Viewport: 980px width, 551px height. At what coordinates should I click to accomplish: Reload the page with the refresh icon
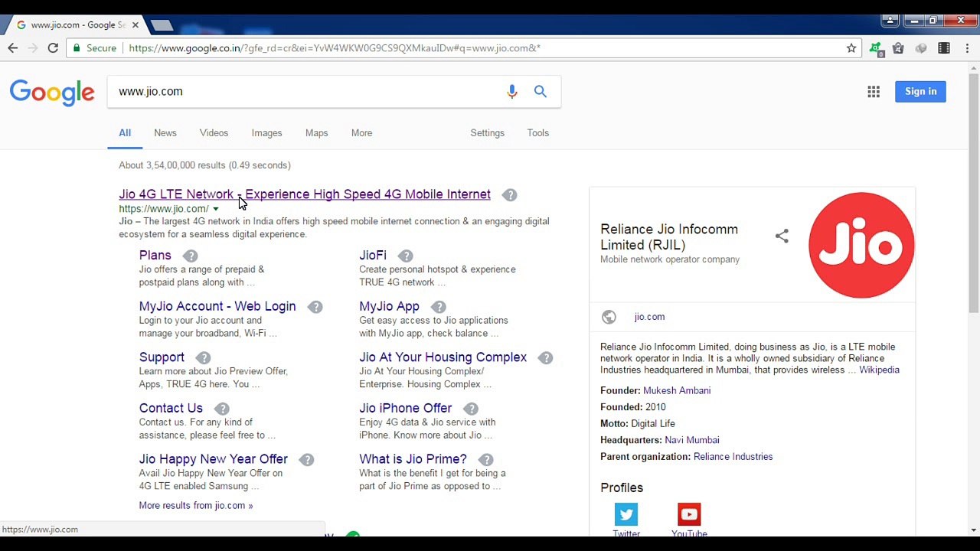coord(53,47)
